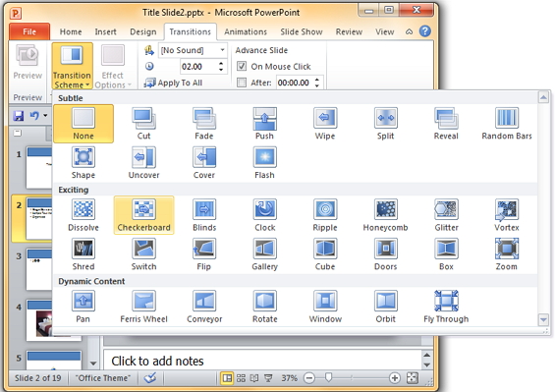Apply the Cube transition
The width and height of the screenshot is (555, 392).
coord(325,253)
